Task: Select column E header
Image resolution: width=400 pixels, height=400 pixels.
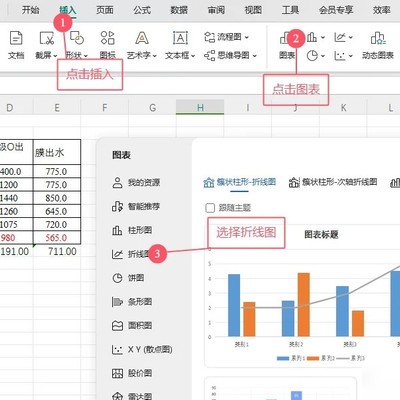Action: click(57, 108)
